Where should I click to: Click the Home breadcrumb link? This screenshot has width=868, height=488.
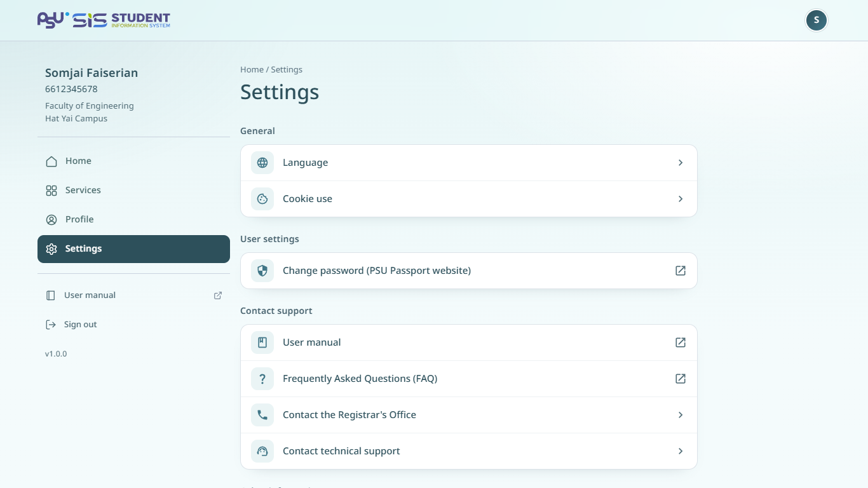(x=252, y=70)
